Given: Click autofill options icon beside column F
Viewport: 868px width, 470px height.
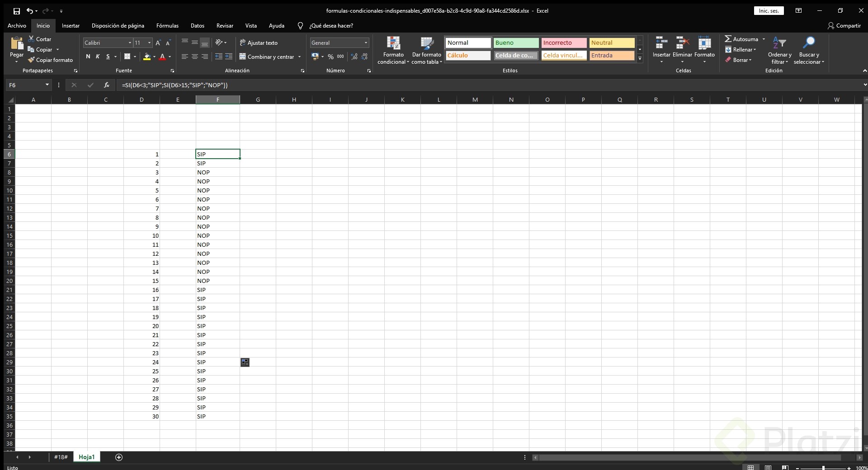Looking at the screenshot, I should click(245, 362).
